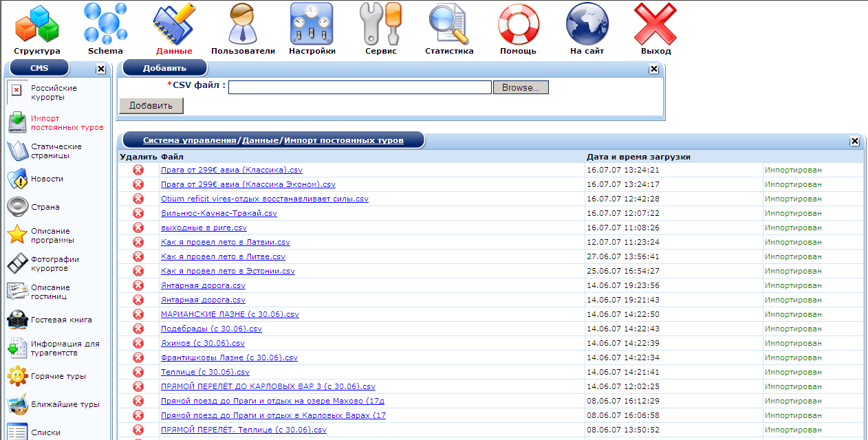Collapse the Импорт постоянных туров list panel
Screen dimensions: 868x440
(854, 141)
